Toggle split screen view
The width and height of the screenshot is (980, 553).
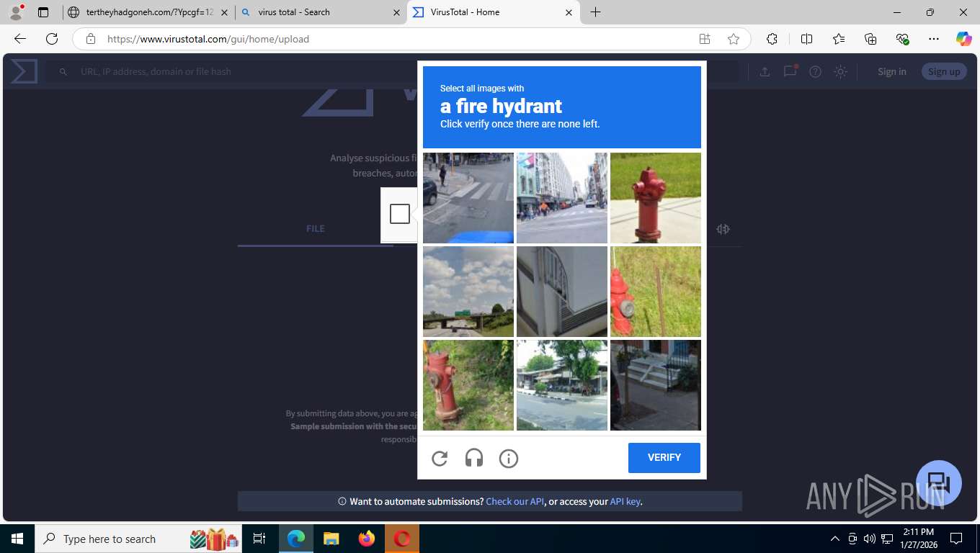click(806, 39)
